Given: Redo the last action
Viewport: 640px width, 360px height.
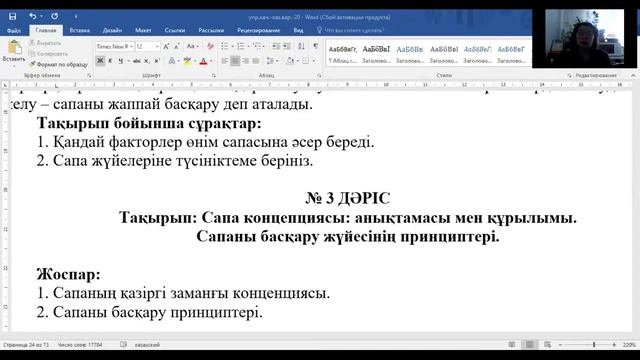Looking at the screenshot, I should 54,16.
